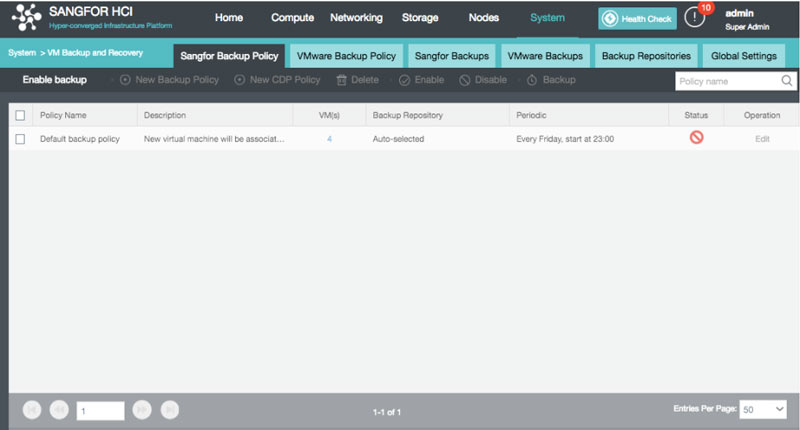The height and width of the screenshot is (430, 800).
Task: Run Health Check
Action: [637, 18]
